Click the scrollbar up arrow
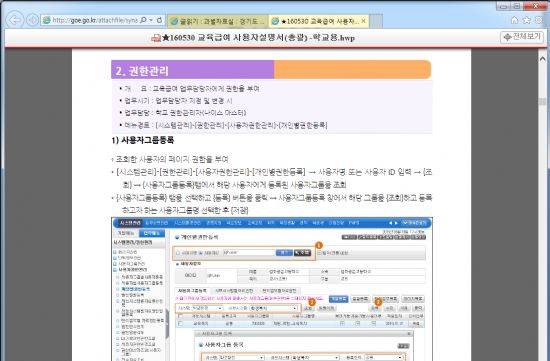Screen dimensions: 550x361 click(543, 59)
